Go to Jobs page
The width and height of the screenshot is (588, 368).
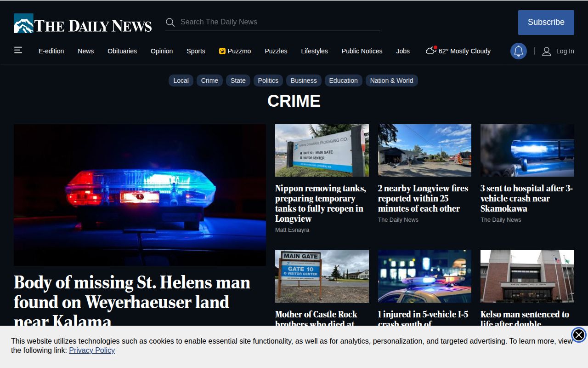(403, 51)
